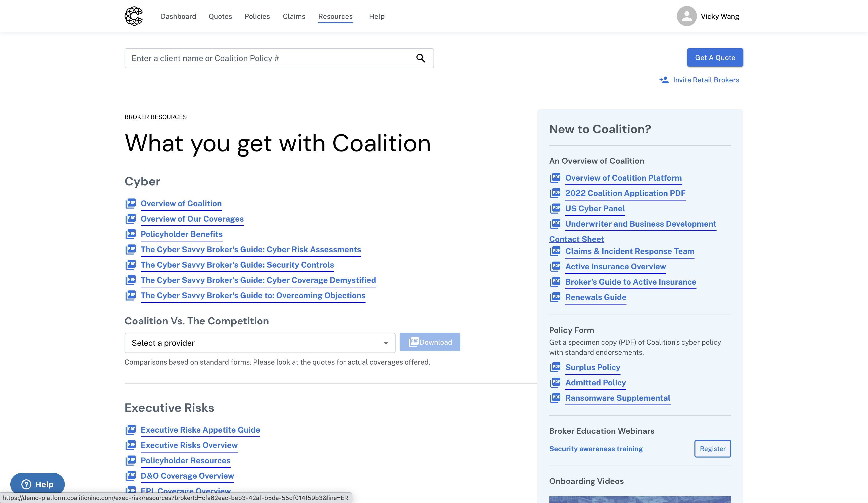
Task: Click PDF icon beside Executive Risks Overview
Action: [x=131, y=445]
